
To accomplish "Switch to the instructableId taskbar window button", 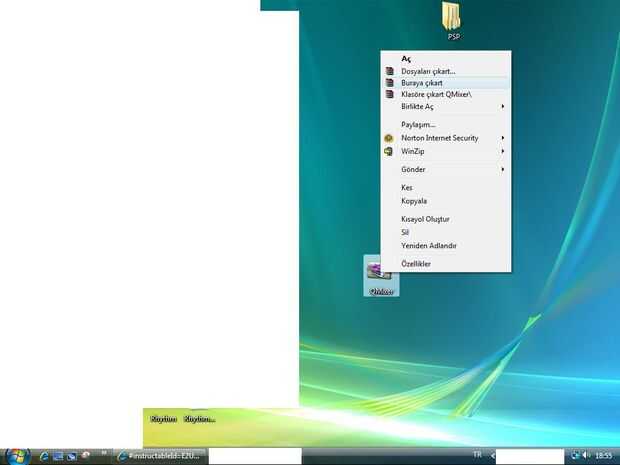I will point(161,456).
